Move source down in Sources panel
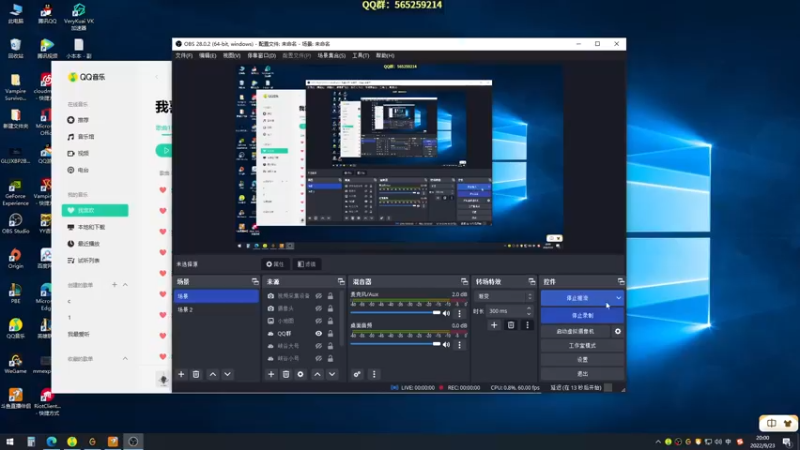This screenshot has width=800, height=450. (332, 374)
